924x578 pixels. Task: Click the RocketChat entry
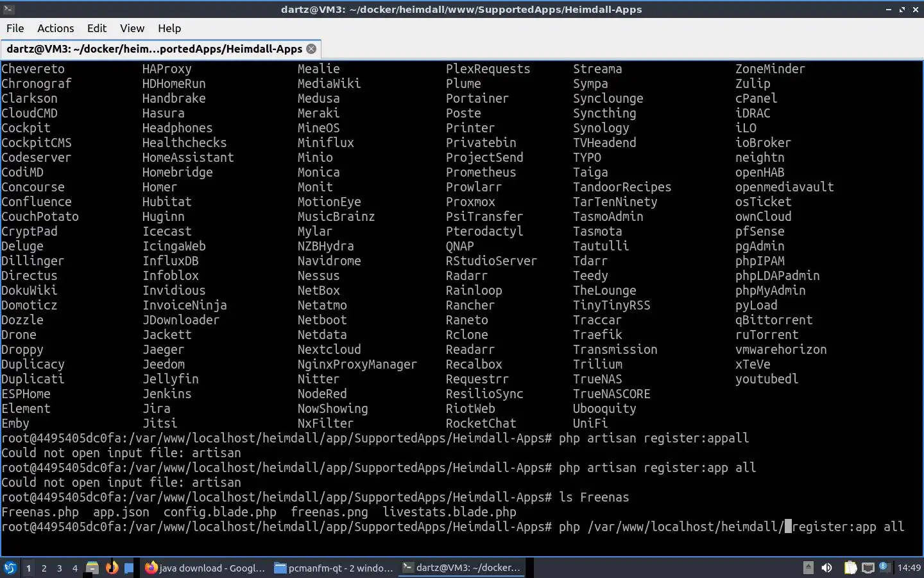[x=481, y=423]
